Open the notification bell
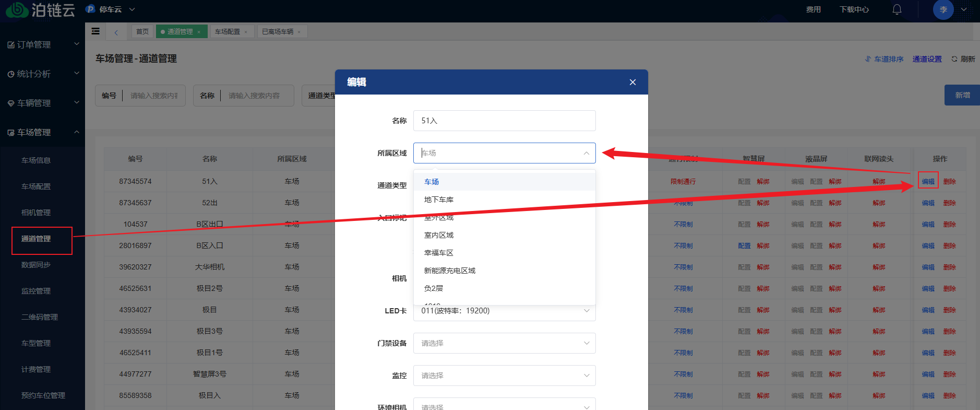 coord(897,9)
